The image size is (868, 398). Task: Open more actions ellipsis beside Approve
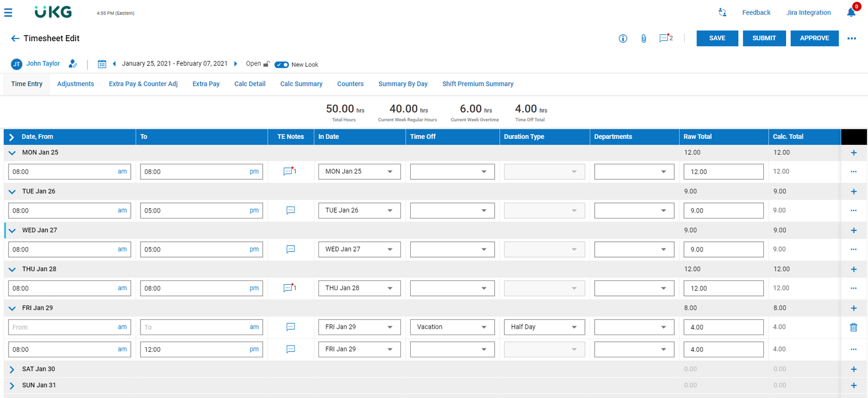852,38
